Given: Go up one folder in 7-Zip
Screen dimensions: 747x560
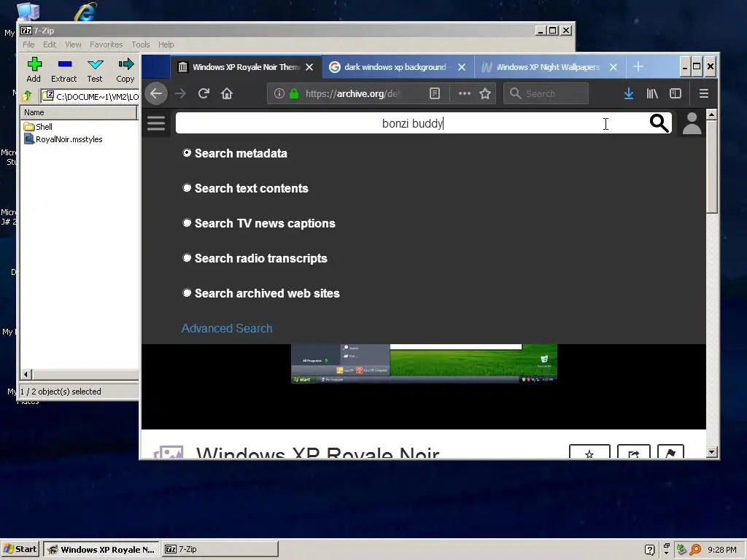Looking at the screenshot, I should point(27,96).
